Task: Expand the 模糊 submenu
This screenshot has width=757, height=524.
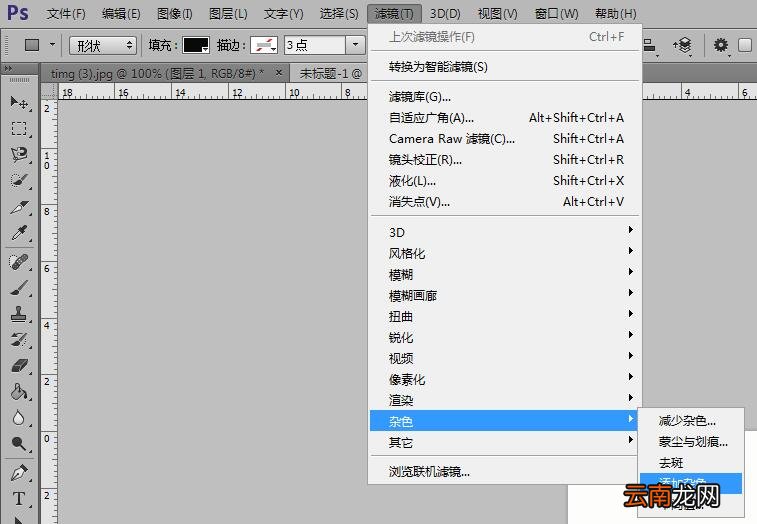Action: click(x=505, y=274)
